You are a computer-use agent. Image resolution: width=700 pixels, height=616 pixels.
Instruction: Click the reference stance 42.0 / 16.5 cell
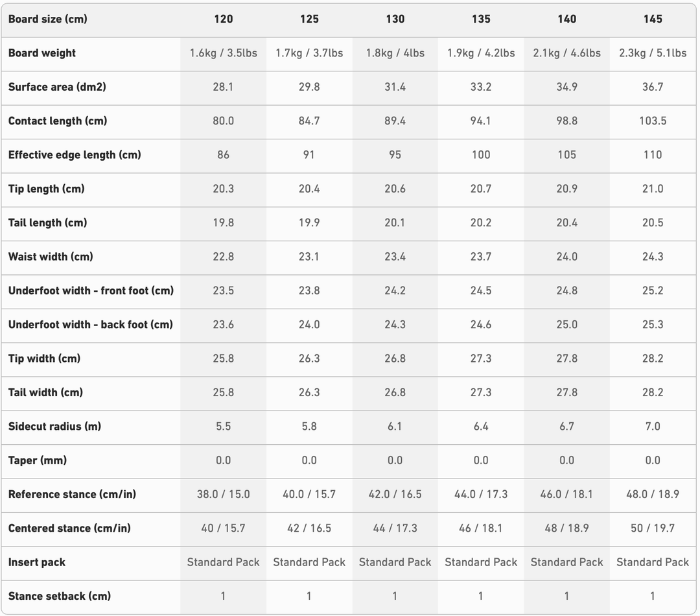(395, 494)
